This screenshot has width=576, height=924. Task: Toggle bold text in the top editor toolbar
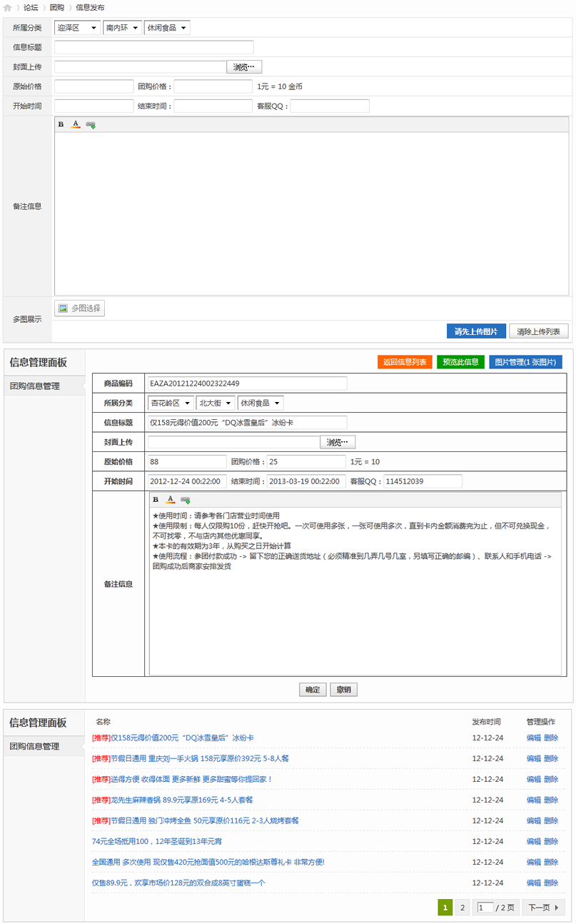[61, 124]
